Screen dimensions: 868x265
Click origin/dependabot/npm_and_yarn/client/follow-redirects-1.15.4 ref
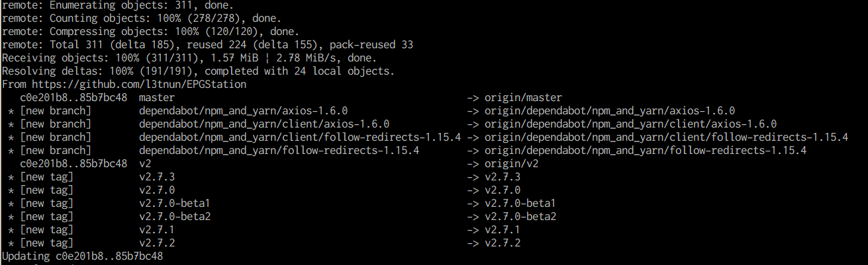point(666,137)
